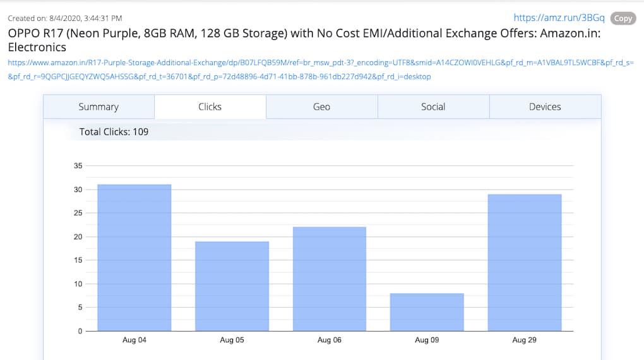Go to the Social tab
This screenshot has height=360, width=644.
click(433, 107)
